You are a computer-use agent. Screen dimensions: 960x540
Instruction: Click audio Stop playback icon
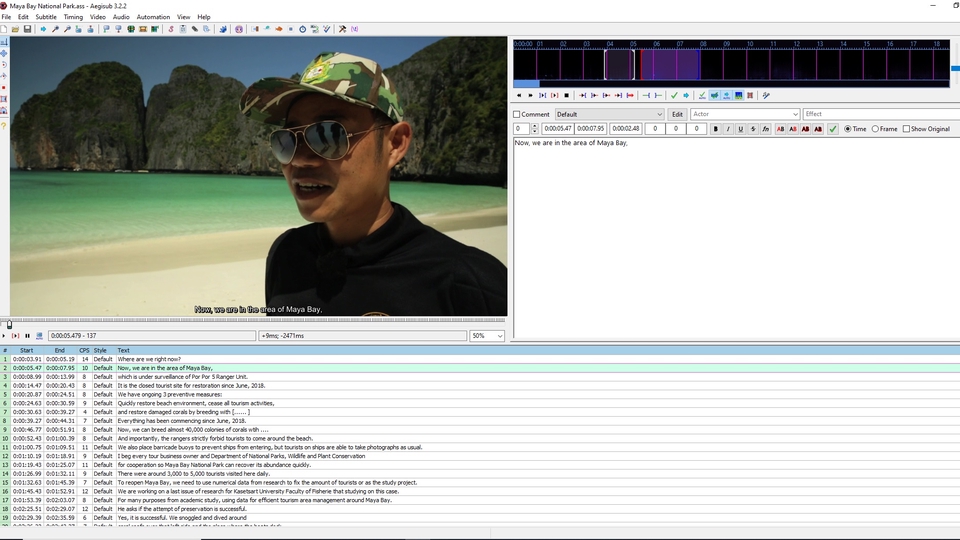(566, 96)
